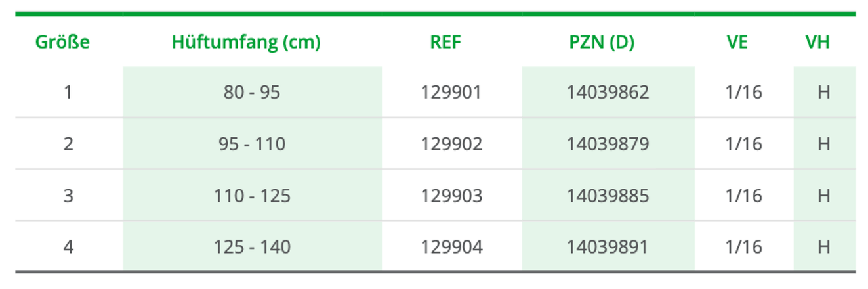Select REF number 129903
The image size is (868, 289).
pos(451,196)
